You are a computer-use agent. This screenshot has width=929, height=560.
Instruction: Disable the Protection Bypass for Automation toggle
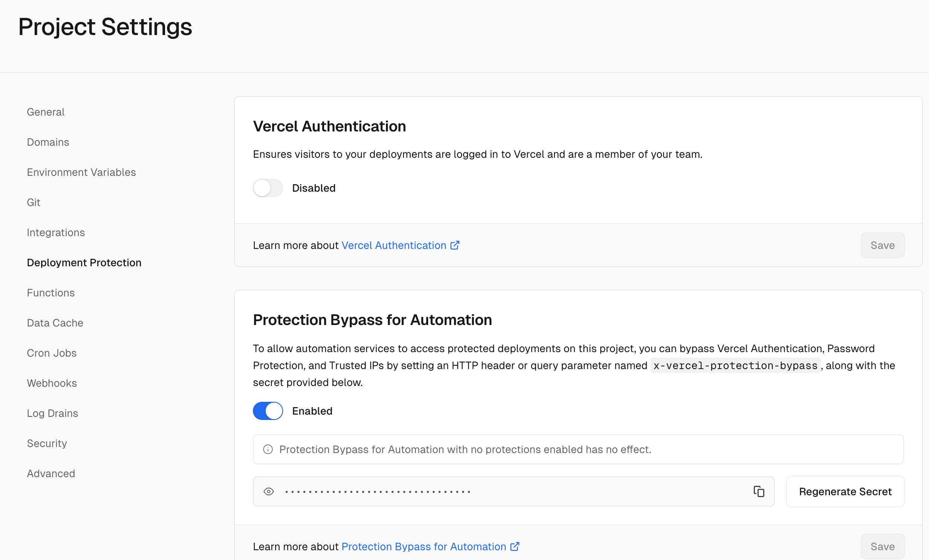pyautogui.click(x=268, y=411)
